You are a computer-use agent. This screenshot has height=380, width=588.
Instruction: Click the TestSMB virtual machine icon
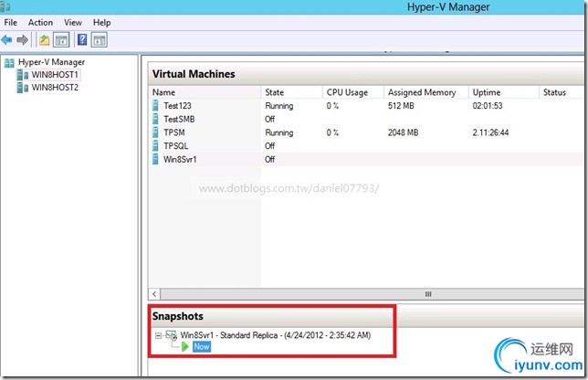(x=155, y=119)
